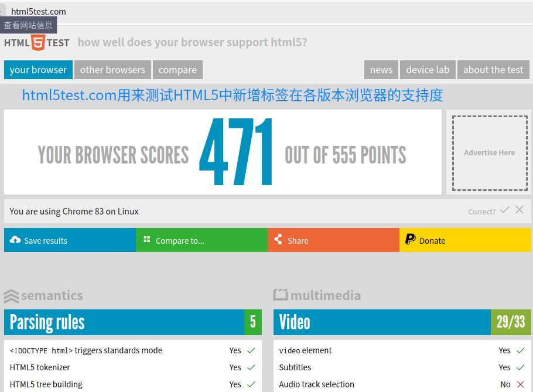Click the cloud upload icon on Save results
Image resolution: width=533 pixels, height=392 pixels.
tap(15, 240)
